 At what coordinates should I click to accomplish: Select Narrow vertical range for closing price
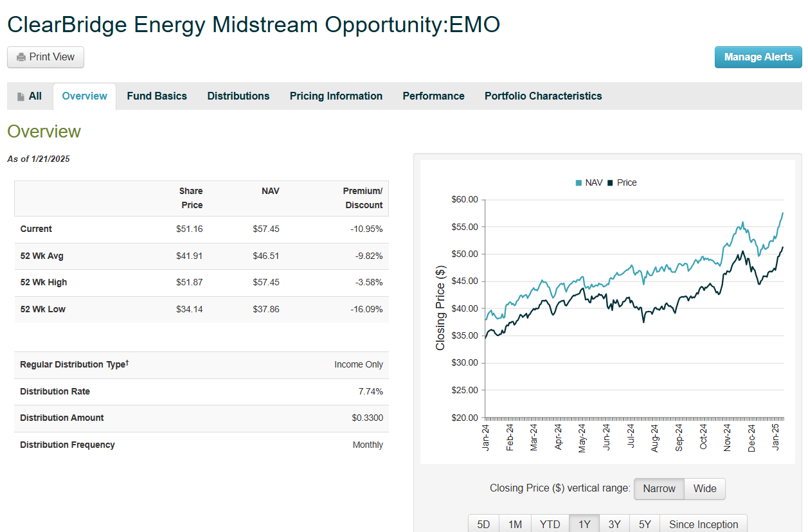(659, 488)
